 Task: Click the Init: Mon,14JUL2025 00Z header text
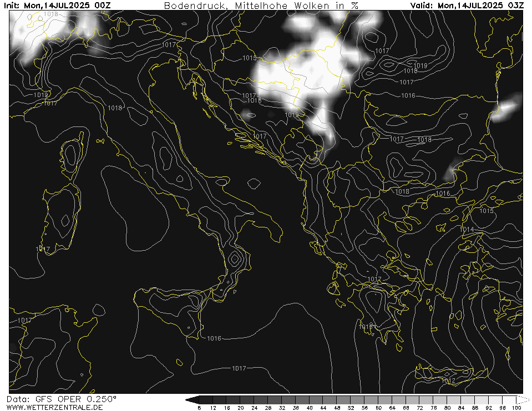pos(57,5)
